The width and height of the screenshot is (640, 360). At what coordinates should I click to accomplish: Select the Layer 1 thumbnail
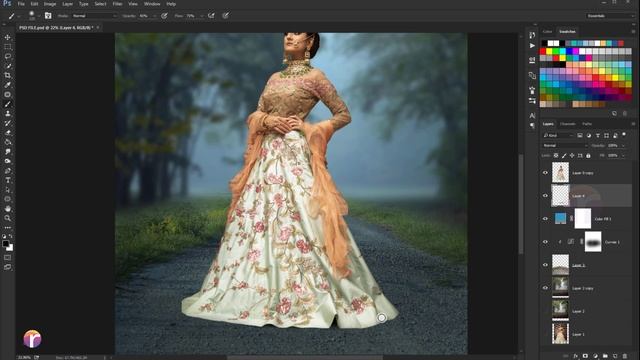pyautogui.click(x=560, y=334)
